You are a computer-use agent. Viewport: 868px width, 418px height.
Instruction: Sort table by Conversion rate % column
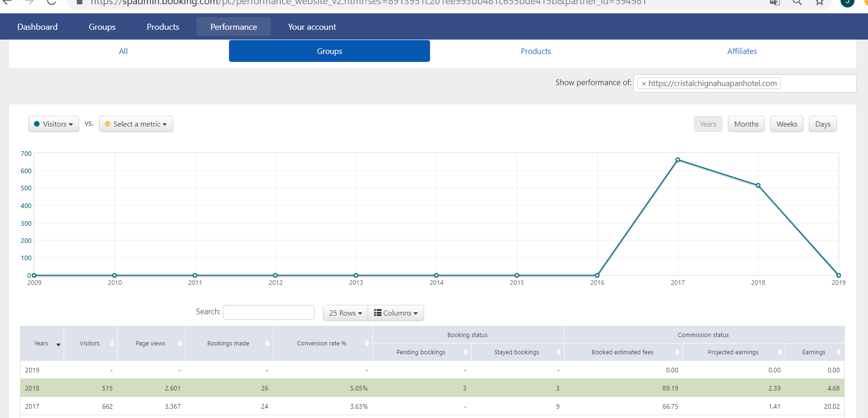click(323, 344)
